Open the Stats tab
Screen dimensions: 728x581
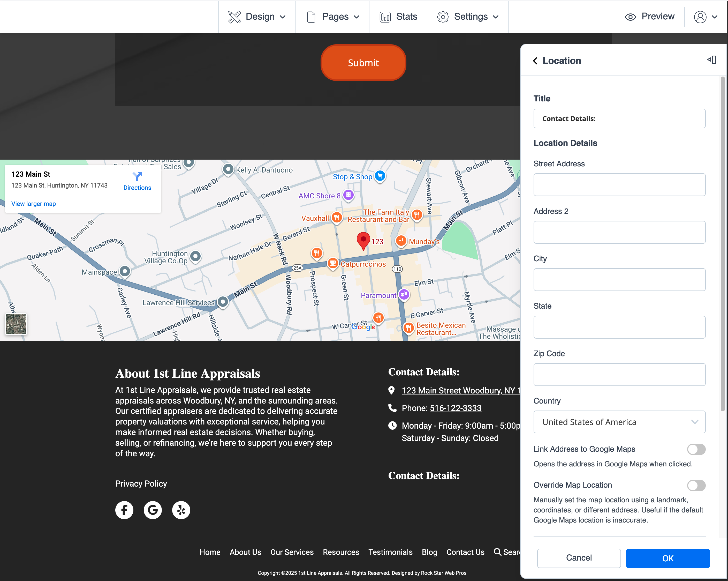click(x=398, y=17)
